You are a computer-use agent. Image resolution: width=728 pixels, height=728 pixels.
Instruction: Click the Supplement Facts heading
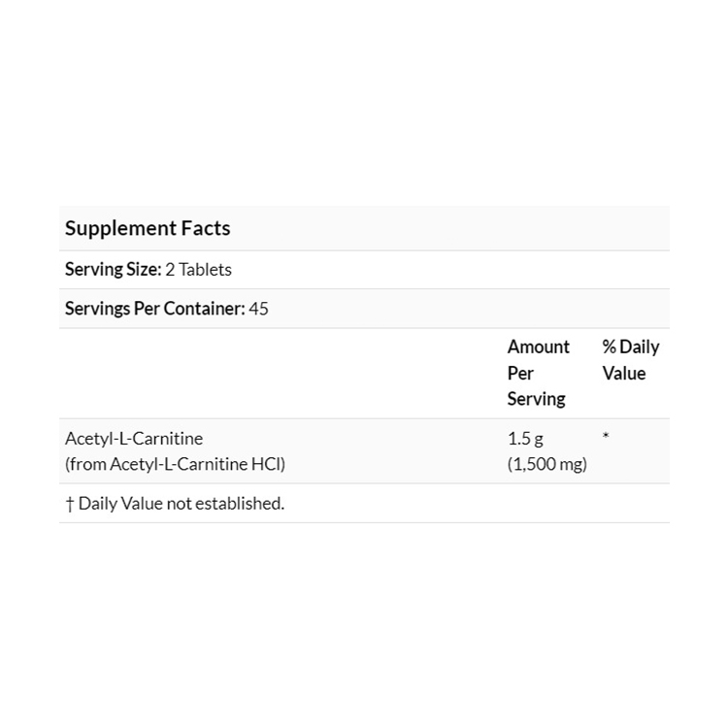[148, 228]
